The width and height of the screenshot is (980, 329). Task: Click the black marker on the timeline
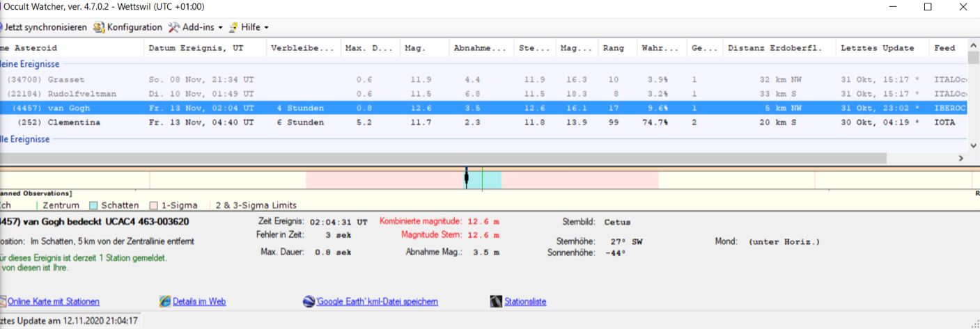pos(466,178)
